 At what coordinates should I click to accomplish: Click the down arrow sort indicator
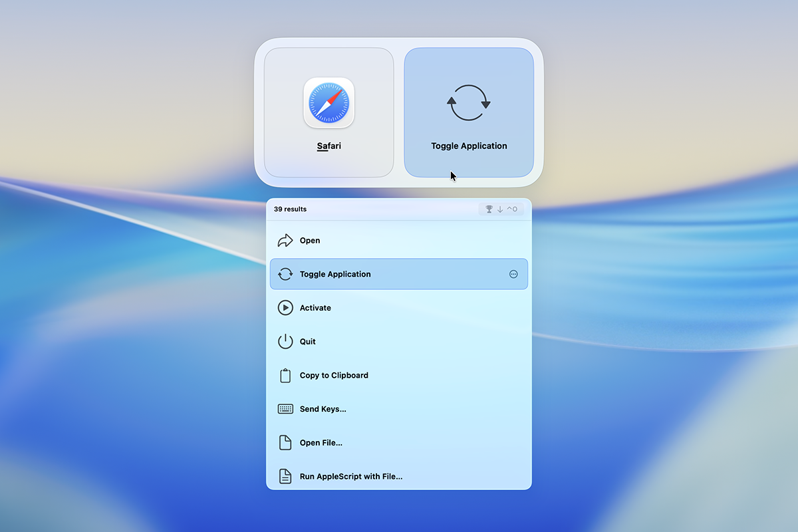click(500, 209)
